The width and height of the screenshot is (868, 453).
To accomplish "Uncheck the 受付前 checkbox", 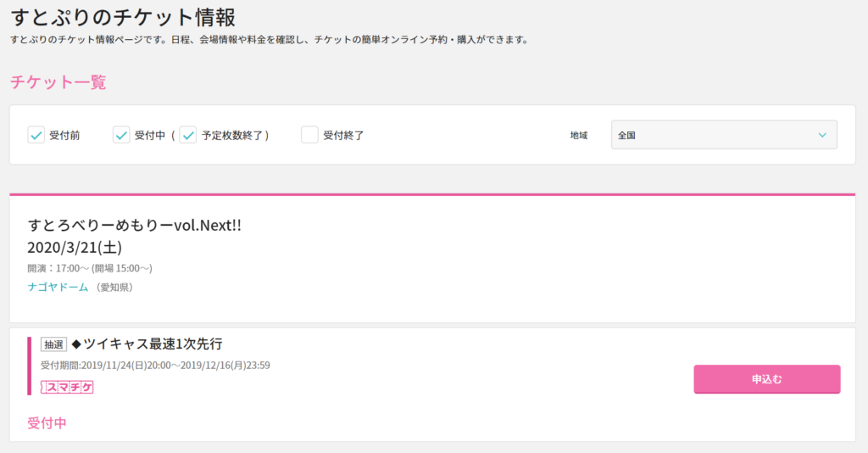I will pos(36,135).
